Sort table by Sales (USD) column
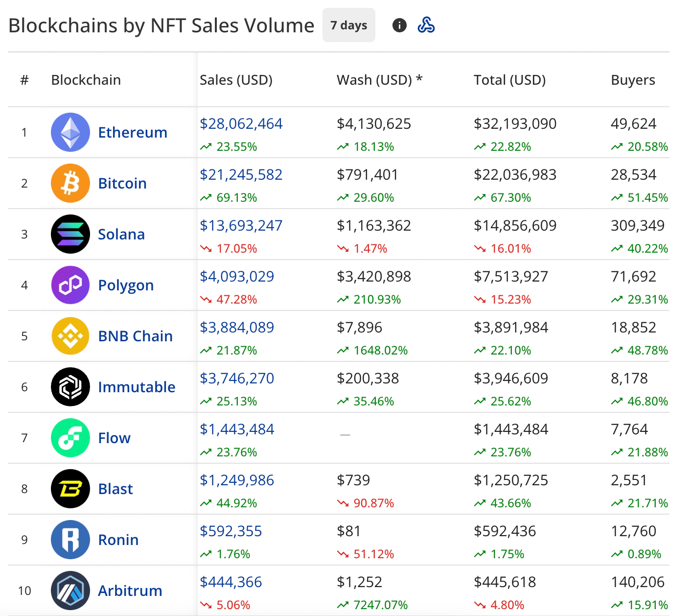Screen dimensions: 691x616 click(x=236, y=80)
